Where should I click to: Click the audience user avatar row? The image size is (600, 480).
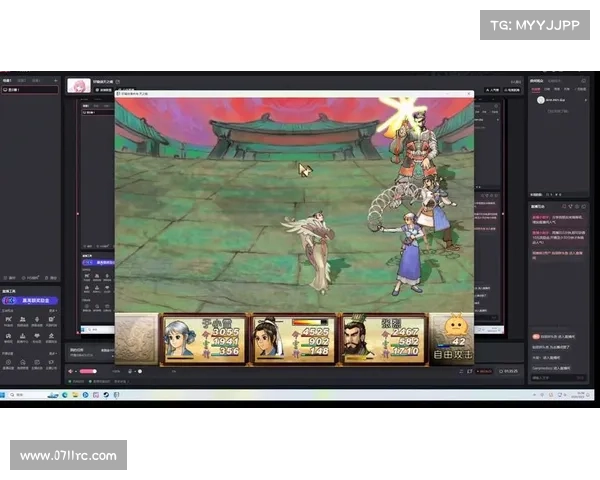click(561, 100)
